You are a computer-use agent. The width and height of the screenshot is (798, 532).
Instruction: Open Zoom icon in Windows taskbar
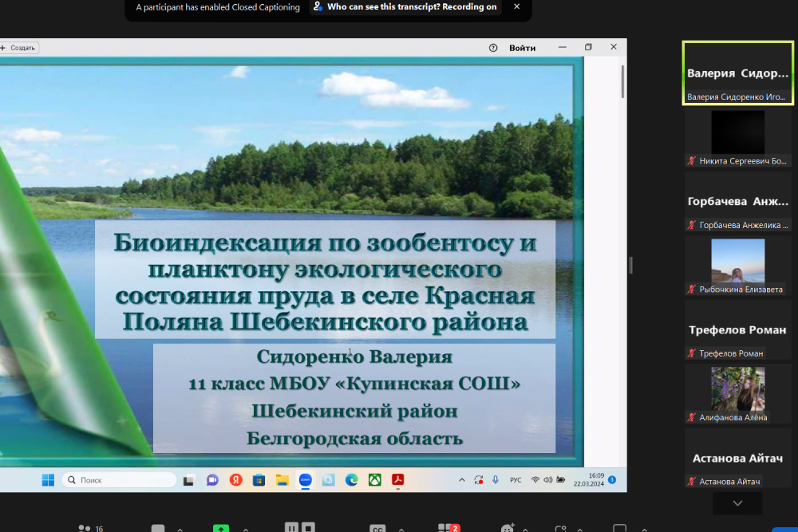click(x=305, y=480)
